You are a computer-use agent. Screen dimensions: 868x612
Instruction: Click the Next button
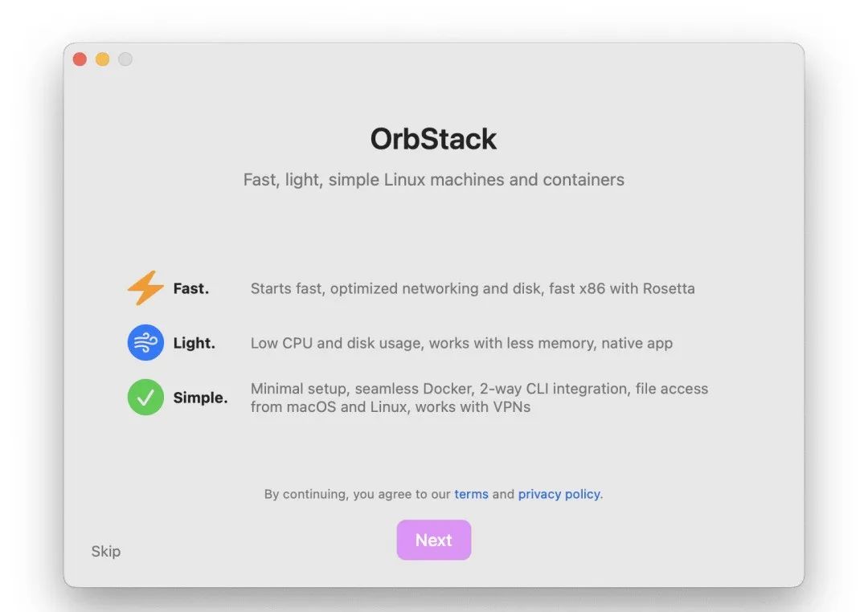pos(434,540)
